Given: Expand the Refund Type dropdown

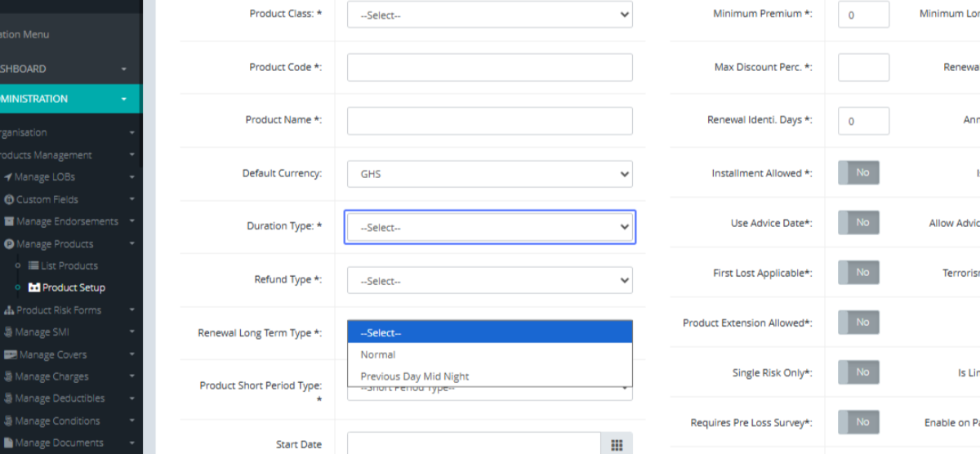Looking at the screenshot, I should pyautogui.click(x=489, y=281).
